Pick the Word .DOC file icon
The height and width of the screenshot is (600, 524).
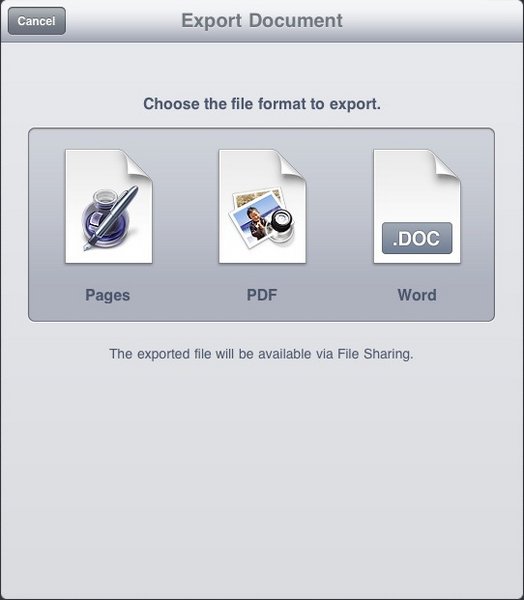tap(417, 206)
